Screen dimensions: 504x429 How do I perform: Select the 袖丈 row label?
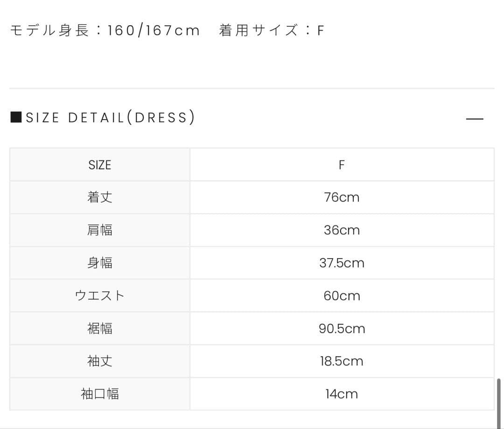point(100,361)
